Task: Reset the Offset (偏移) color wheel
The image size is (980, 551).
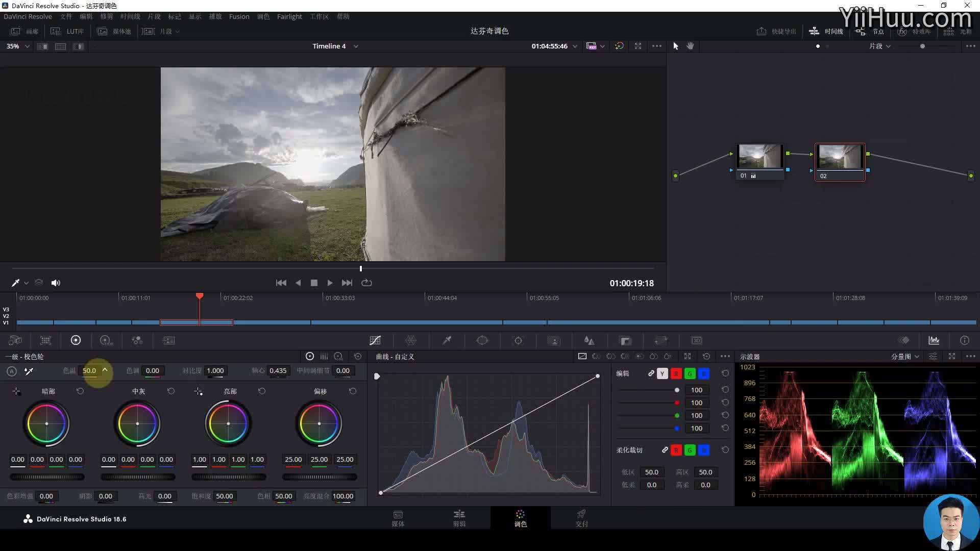Action: 353,391
